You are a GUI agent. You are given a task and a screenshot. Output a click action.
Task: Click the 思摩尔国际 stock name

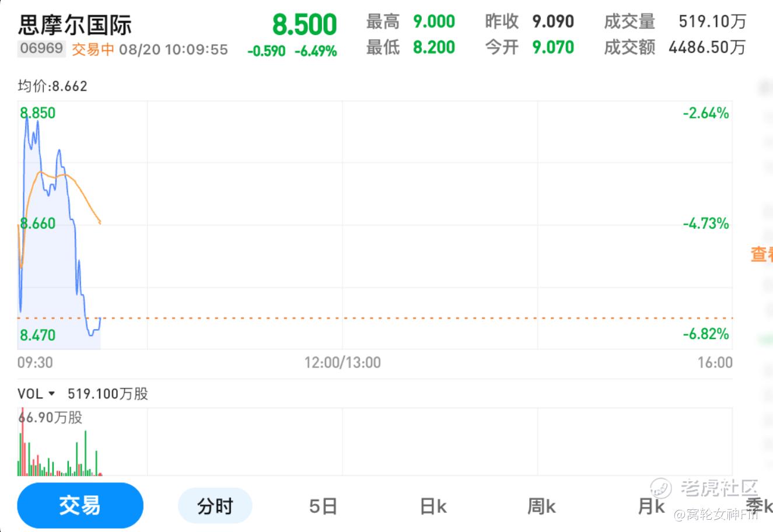coord(75,25)
